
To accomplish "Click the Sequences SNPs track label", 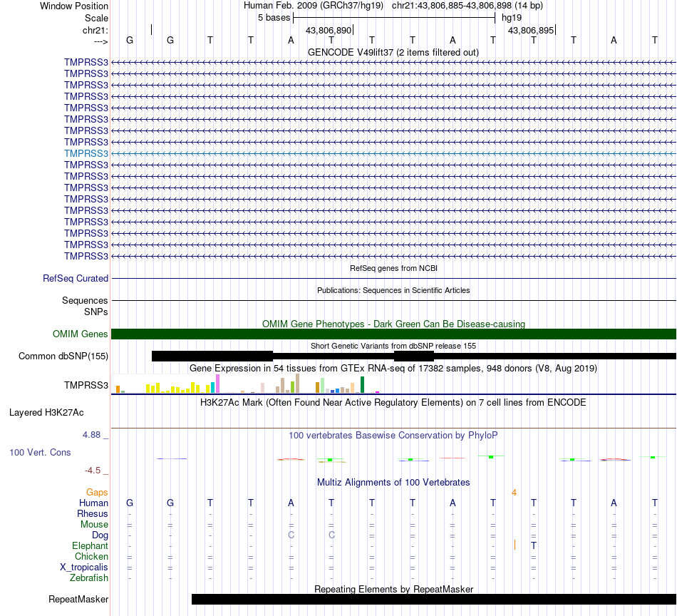I will [x=85, y=306].
